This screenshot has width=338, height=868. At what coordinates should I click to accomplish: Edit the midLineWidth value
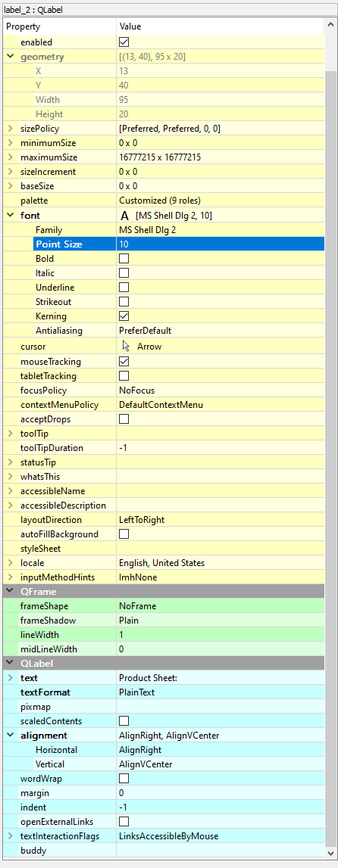[221, 649]
